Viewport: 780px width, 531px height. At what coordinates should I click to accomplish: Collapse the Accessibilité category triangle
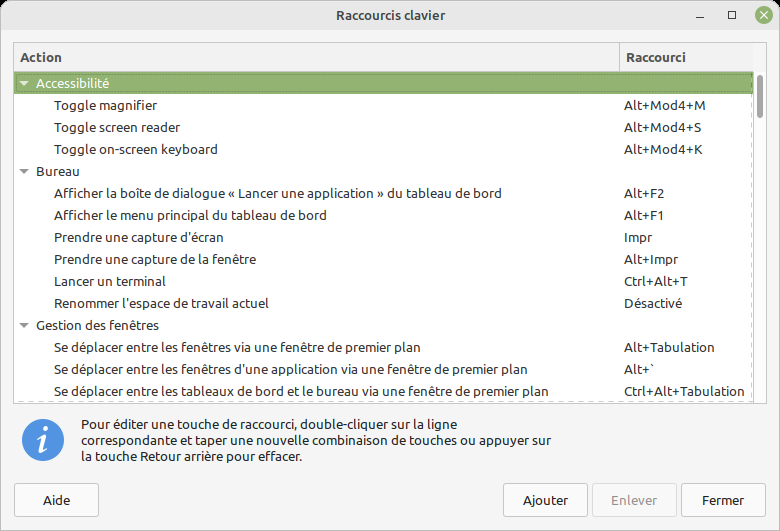[x=24, y=84]
